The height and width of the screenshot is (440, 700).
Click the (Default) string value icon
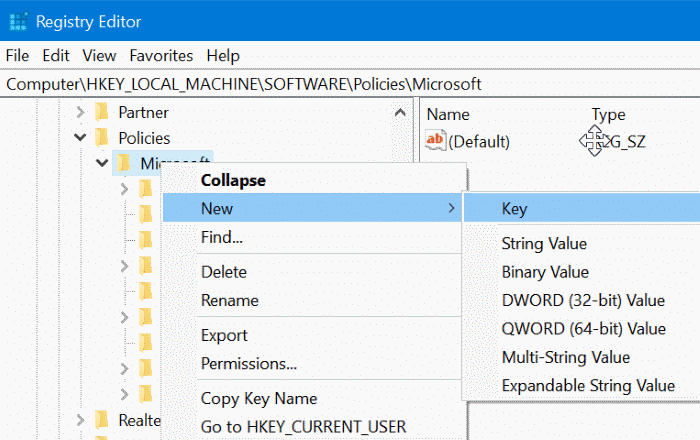coord(435,141)
